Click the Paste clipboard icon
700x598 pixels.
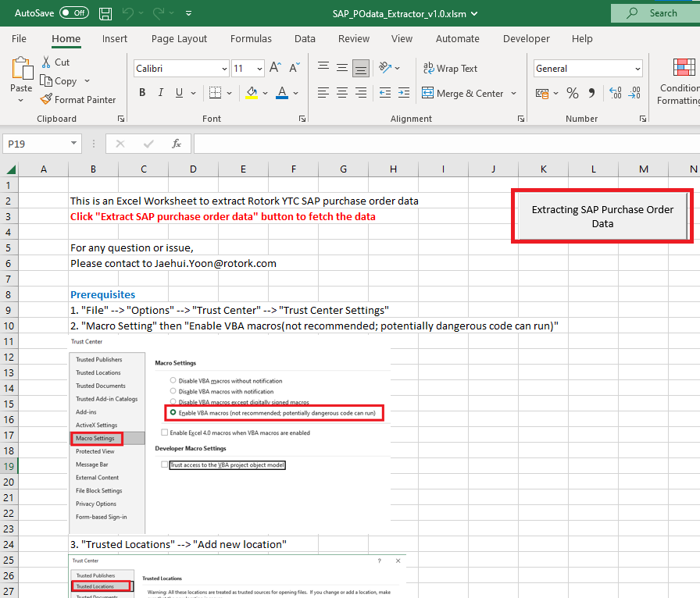tap(21, 69)
